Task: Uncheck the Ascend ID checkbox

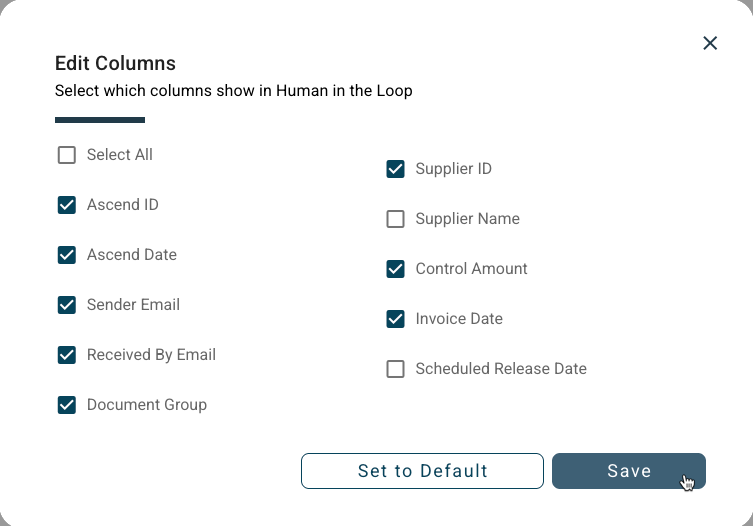Action: pyautogui.click(x=67, y=205)
